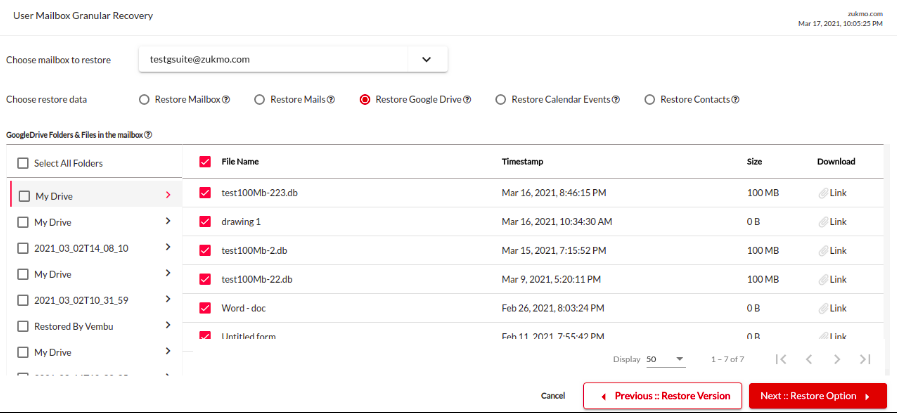897x413 pixels.
Task: Uncheck the test100Mb-223.db file checkbox
Action: [205, 193]
